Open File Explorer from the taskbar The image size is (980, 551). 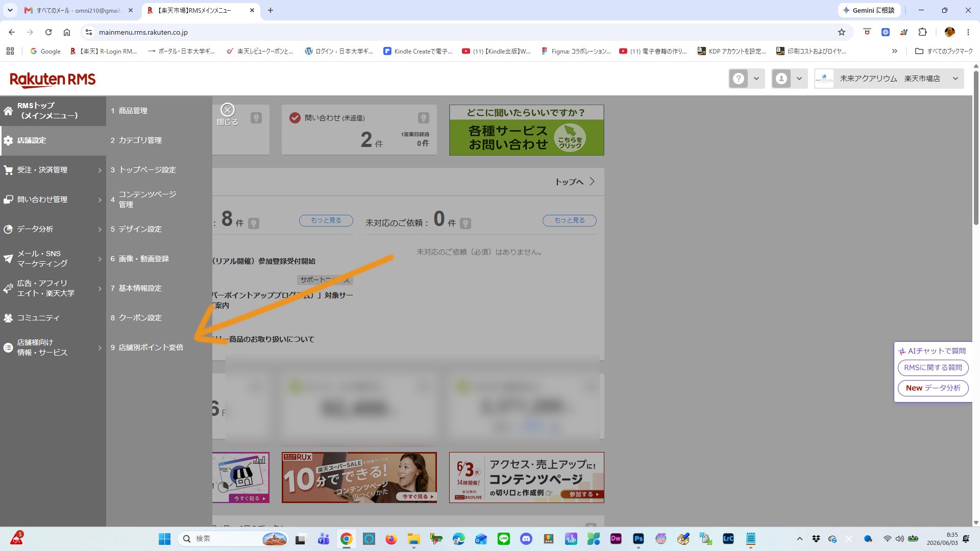[414, 539]
